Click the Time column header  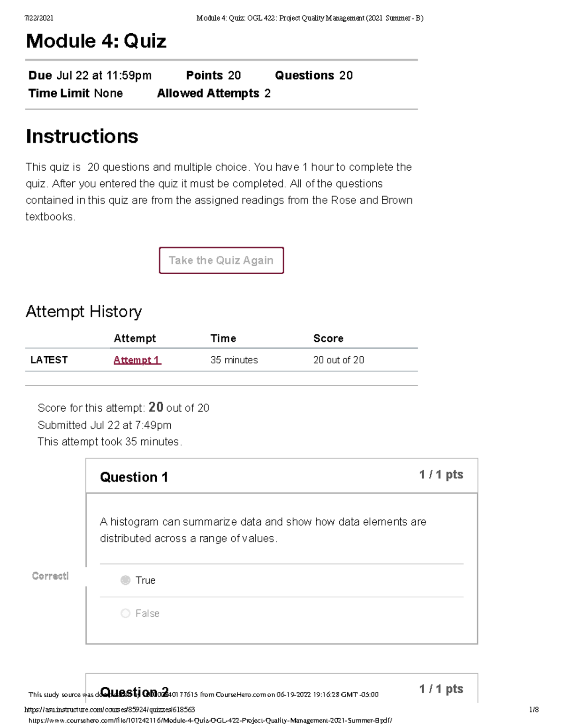coord(223,338)
